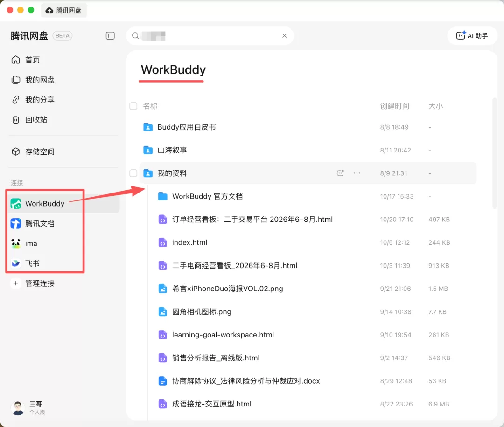Select file name index.html
Viewport: 504px width, 427px height.
189,242
